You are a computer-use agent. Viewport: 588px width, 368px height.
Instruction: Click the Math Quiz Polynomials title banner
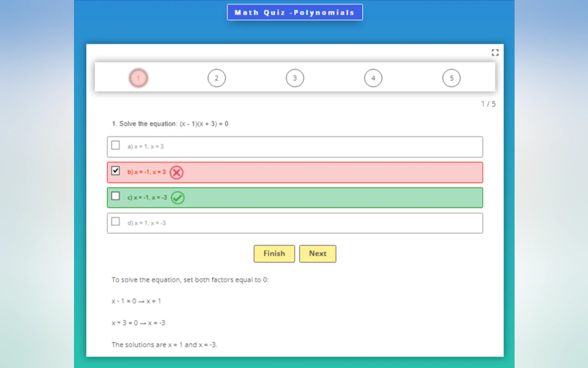[295, 13]
